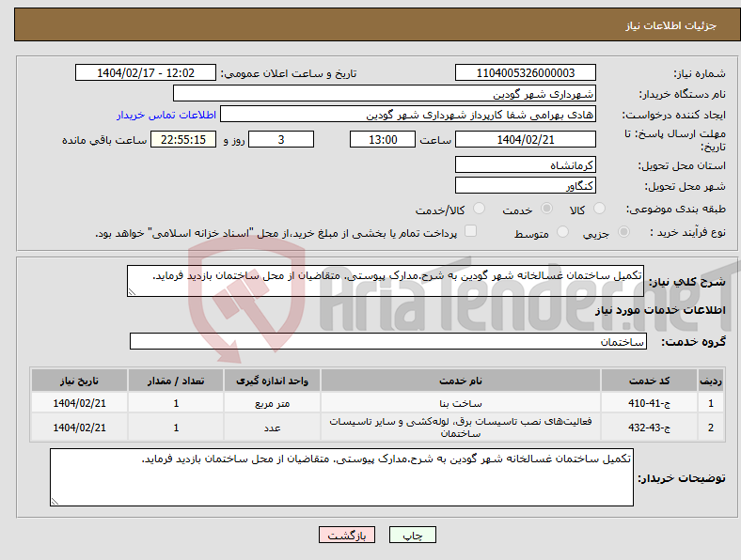
Task: Click the ایجاد کننده درخواست field
Action: (x=408, y=115)
